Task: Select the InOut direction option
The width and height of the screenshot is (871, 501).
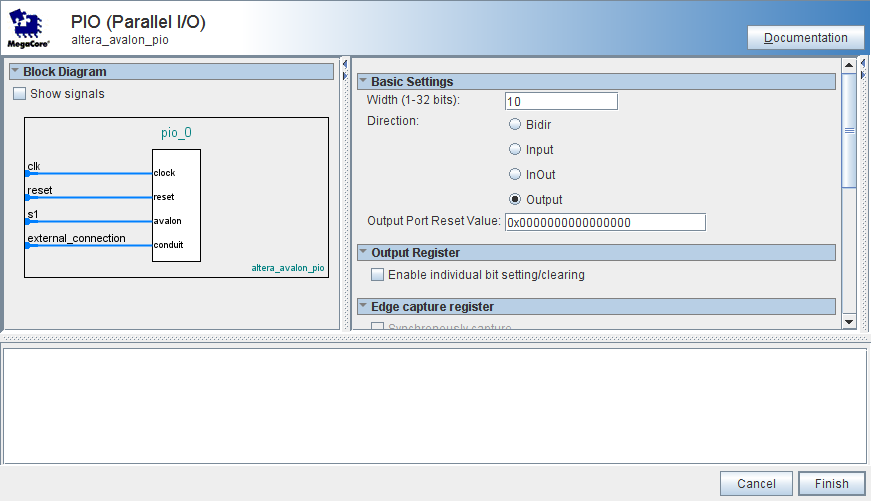Action: 515,175
